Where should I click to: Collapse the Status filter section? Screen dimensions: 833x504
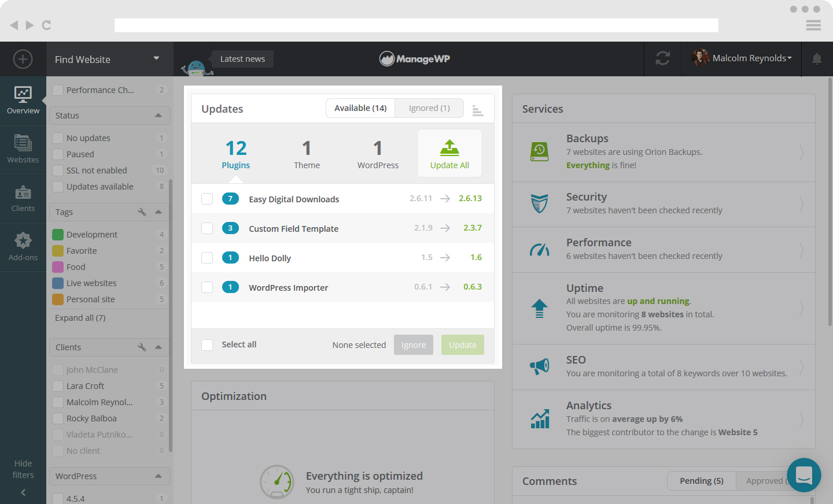click(x=159, y=116)
